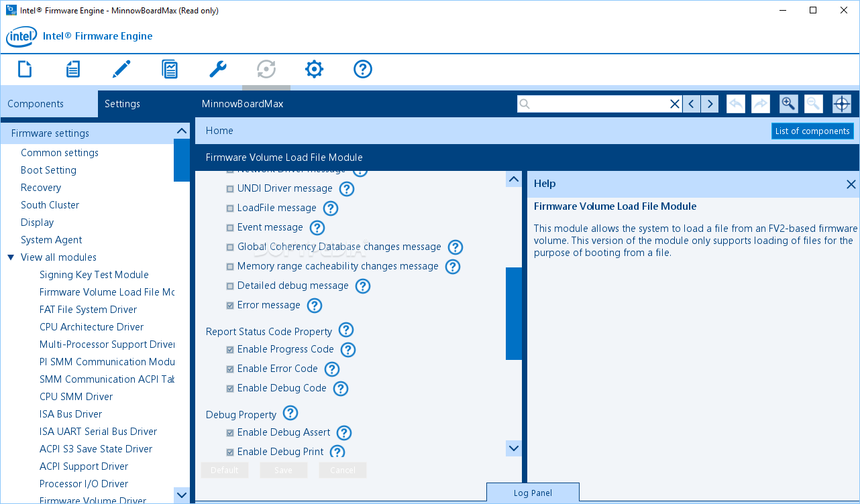Screen dimensions: 860x504
Task: Open the project list document icon
Action: 73,69
